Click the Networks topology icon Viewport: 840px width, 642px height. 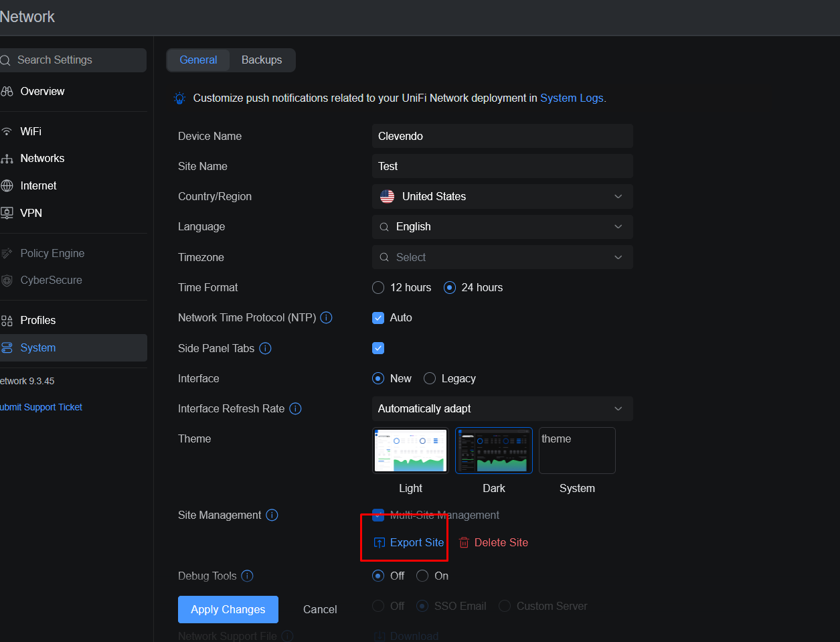pos(7,159)
